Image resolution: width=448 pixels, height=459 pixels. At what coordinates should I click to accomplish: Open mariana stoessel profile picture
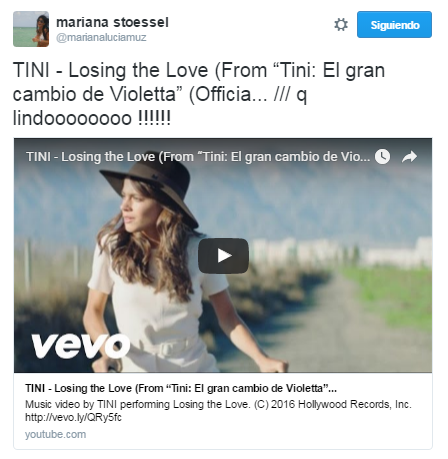click(x=31, y=29)
